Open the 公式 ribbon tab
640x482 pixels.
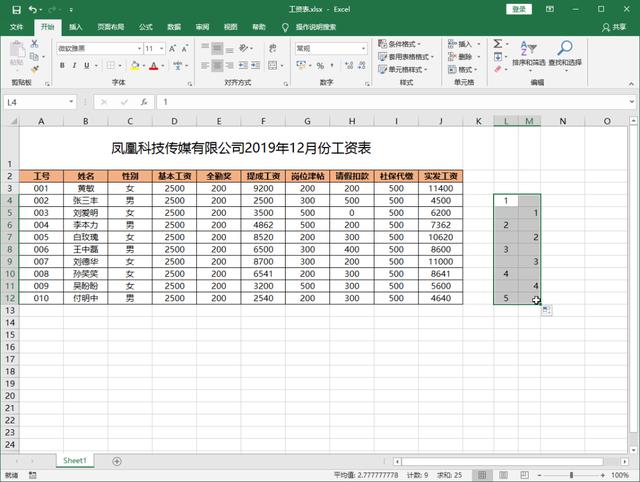click(146, 27)
